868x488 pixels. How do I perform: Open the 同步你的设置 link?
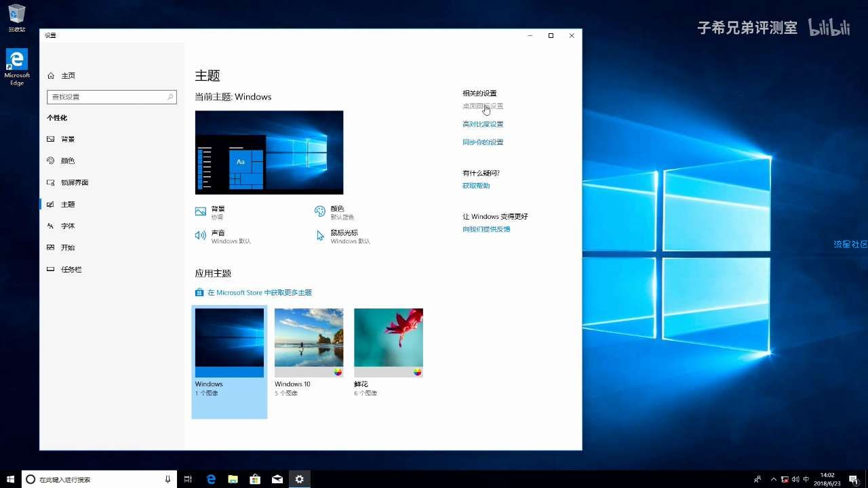point(483,142)
